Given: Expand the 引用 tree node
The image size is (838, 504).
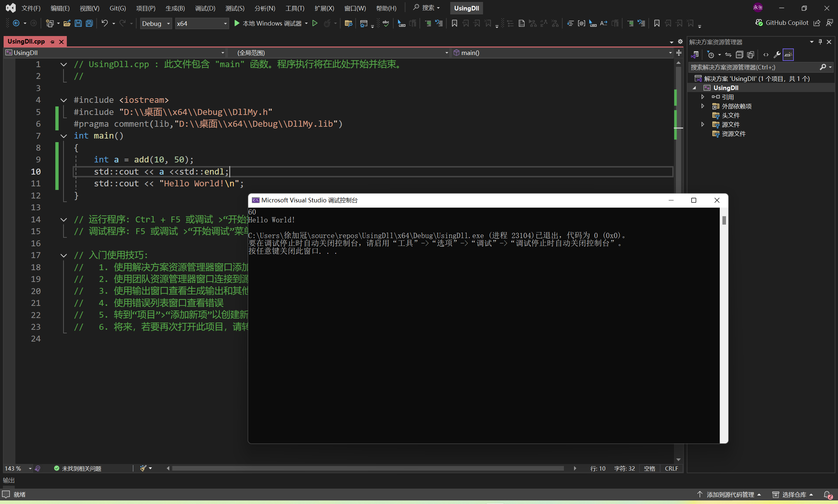Looking at the screenshot, I should (x=702, y=97).
